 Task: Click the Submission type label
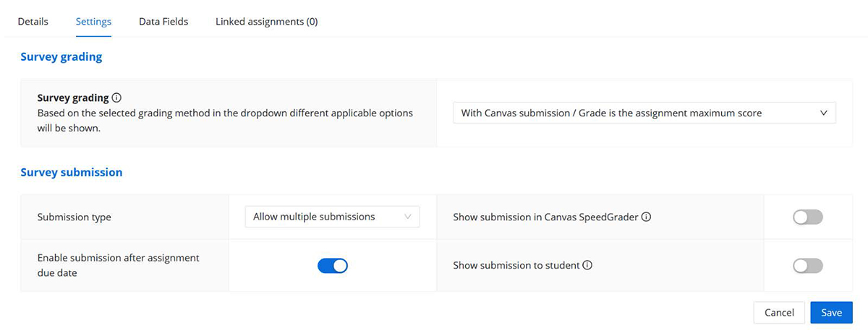pyautogui.click(x=74, y=217)
